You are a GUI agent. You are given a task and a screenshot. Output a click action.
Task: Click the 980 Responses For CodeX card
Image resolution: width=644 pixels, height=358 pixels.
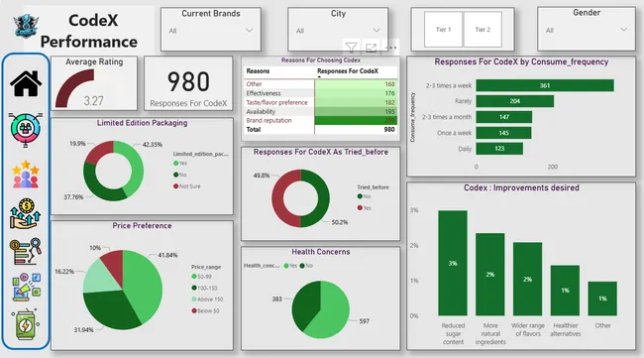pyautogui.click(x=188, y=84)
